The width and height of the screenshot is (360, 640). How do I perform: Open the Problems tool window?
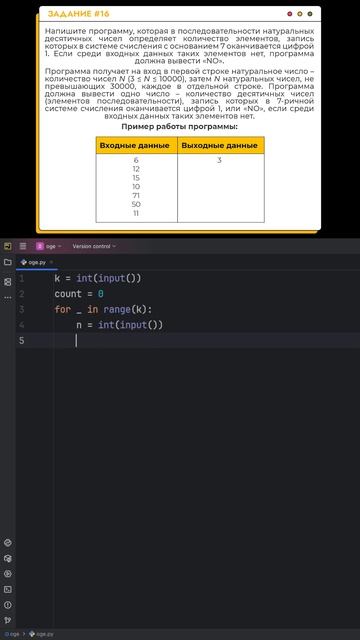(x=7, y=605)
